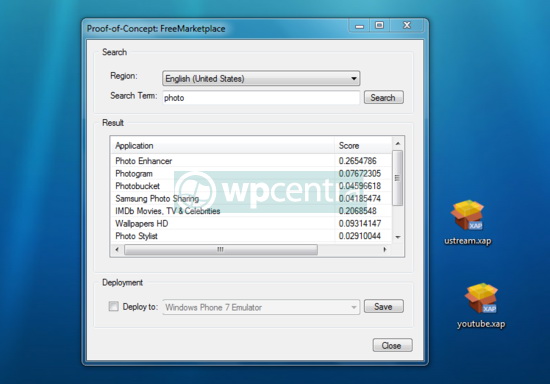
Task: Open the Region language dropdown
Action: click(261, 78)
